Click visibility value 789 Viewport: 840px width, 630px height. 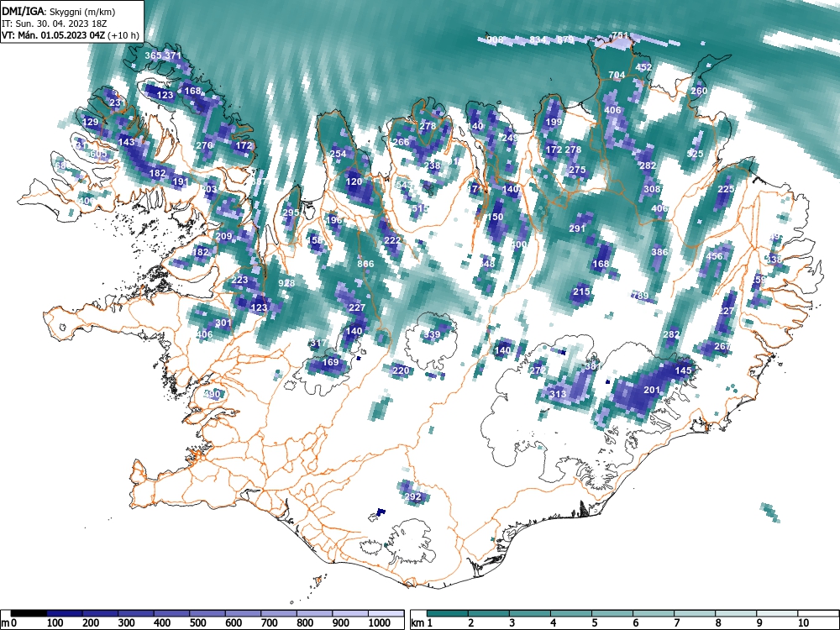tap(640, 296)
